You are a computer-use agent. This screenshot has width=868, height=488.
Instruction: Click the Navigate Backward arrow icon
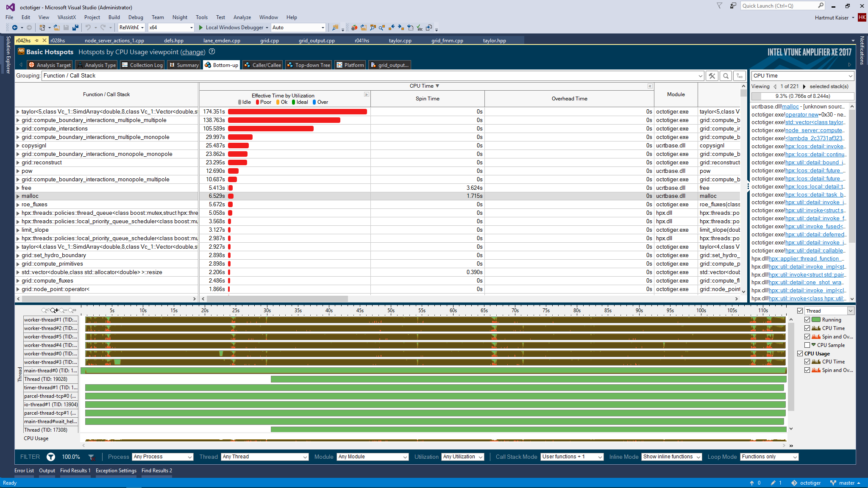pyautogui.click(x=15, y=28)
